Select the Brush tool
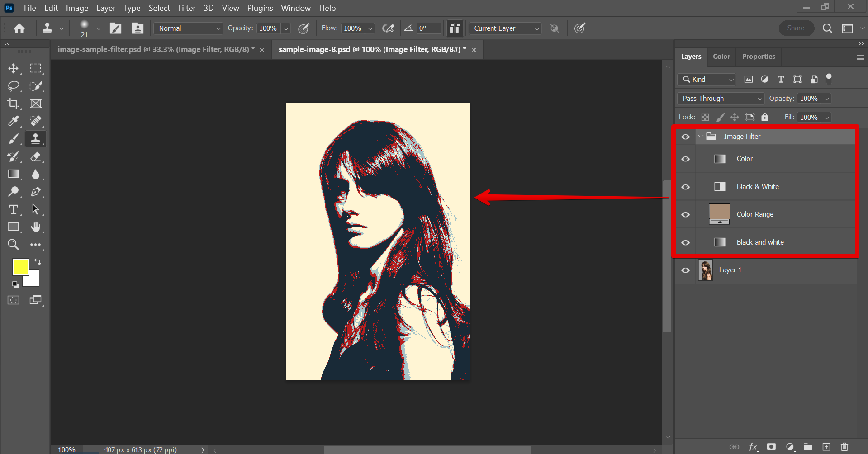This screenshot has width=868, height=454. pyautogui.click(x=13, y=139)
